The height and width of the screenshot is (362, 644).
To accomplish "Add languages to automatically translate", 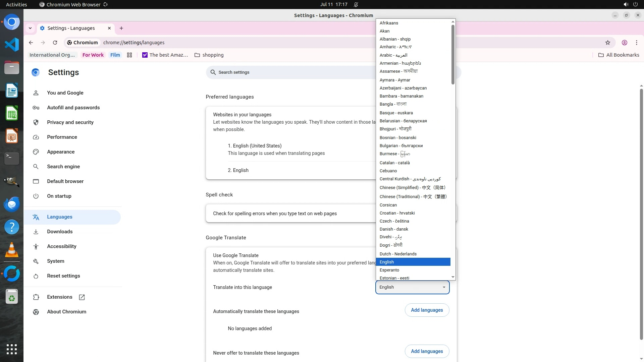I will [427, 310].
